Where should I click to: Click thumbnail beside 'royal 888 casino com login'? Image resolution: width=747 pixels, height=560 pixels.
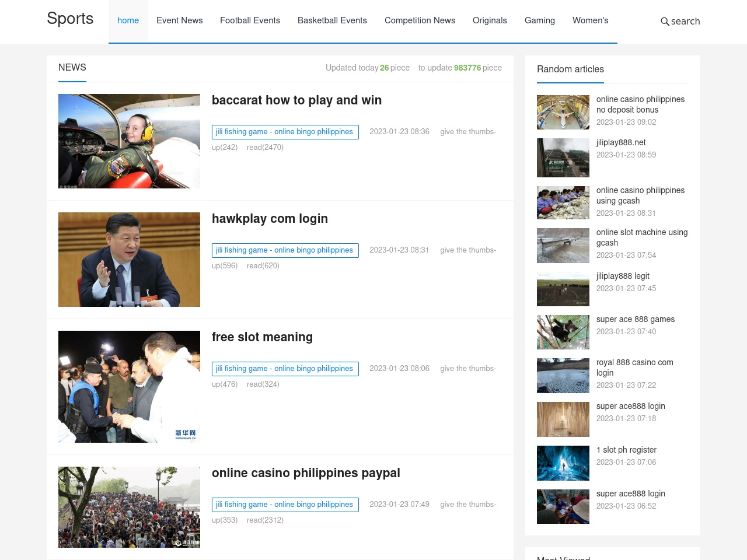click(x=563, y=376)
